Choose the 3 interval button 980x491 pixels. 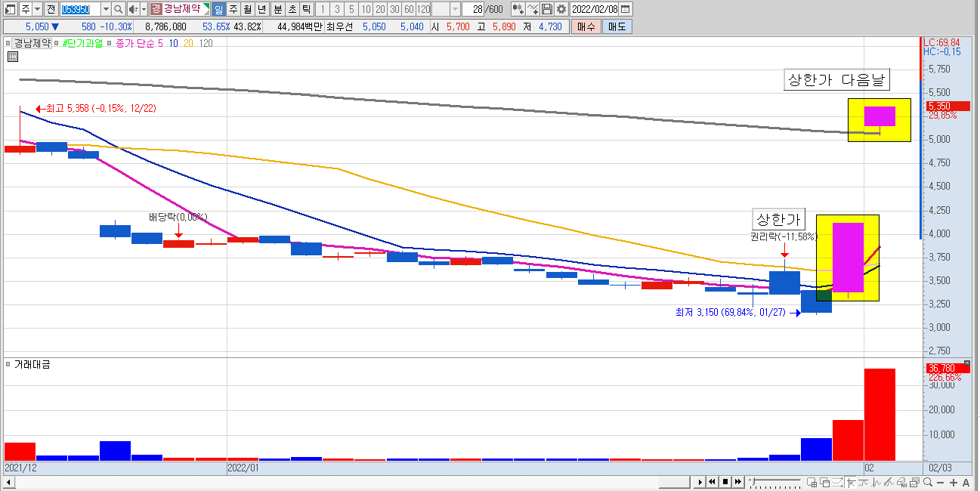click(337, 9)
